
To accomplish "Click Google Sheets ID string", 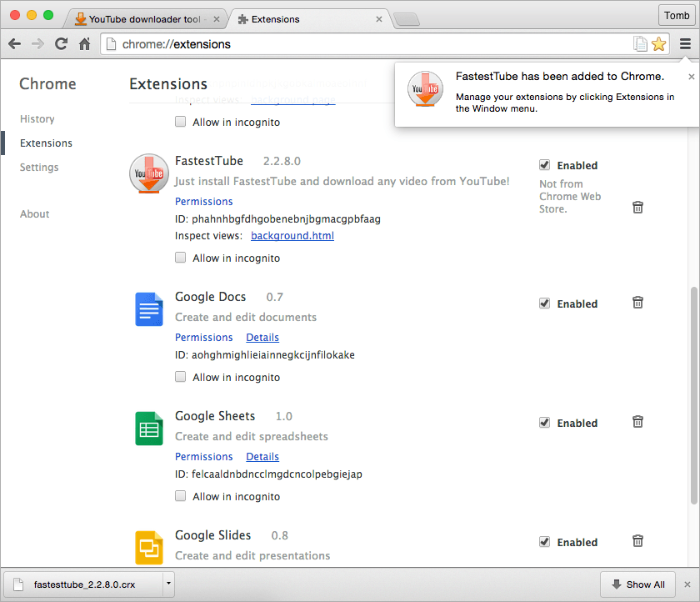I will pos(268,474).
